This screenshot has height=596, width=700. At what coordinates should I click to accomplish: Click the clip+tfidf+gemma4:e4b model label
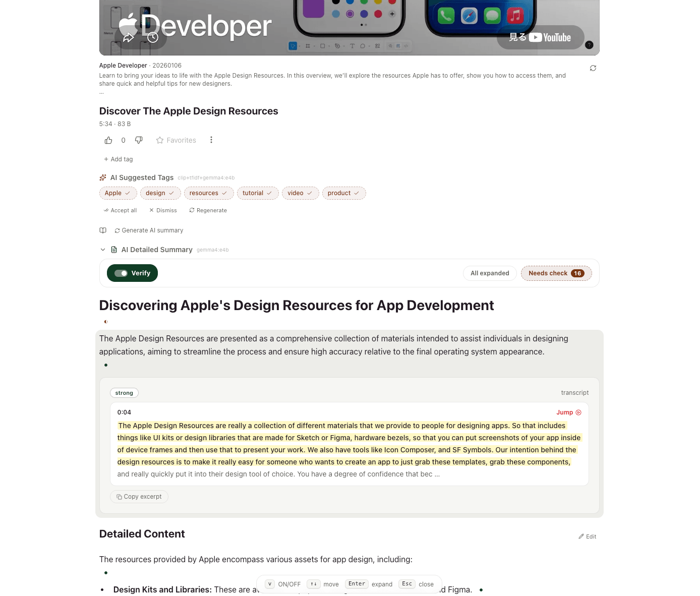click(206, 178)
